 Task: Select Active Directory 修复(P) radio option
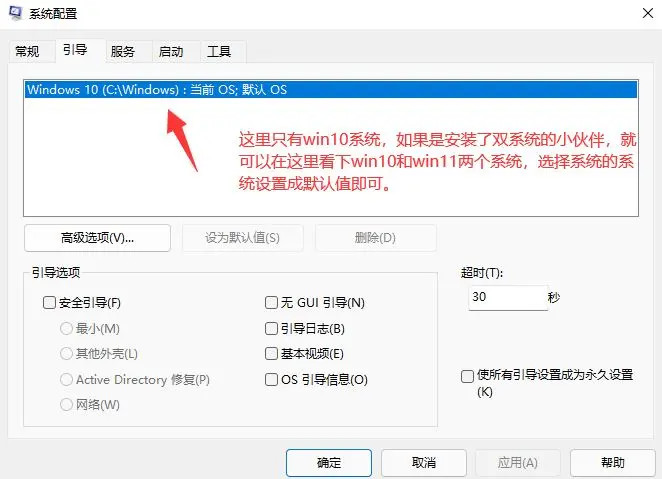(66, 379)
